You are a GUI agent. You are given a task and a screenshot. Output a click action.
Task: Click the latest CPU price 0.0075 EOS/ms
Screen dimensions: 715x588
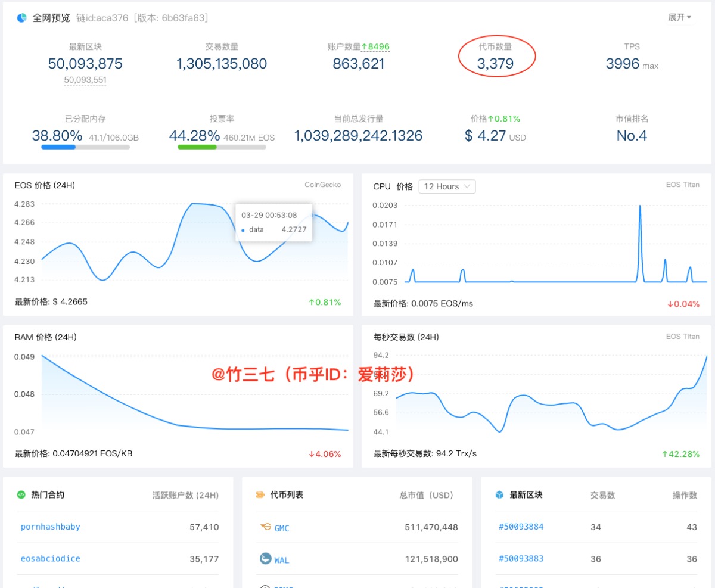442,304
